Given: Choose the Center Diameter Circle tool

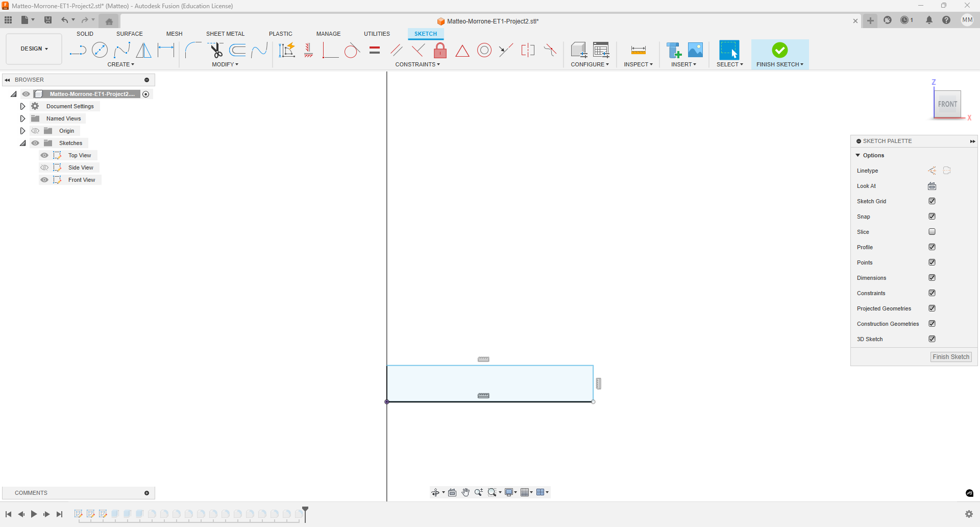Looking at the screenshot, I should coord(100,50).
